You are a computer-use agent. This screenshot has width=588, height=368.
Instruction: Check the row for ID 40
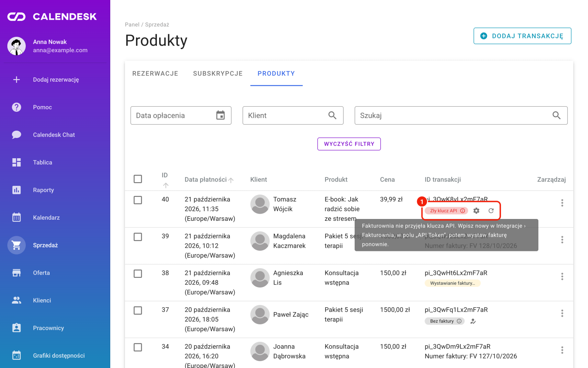tap(138, 200)
